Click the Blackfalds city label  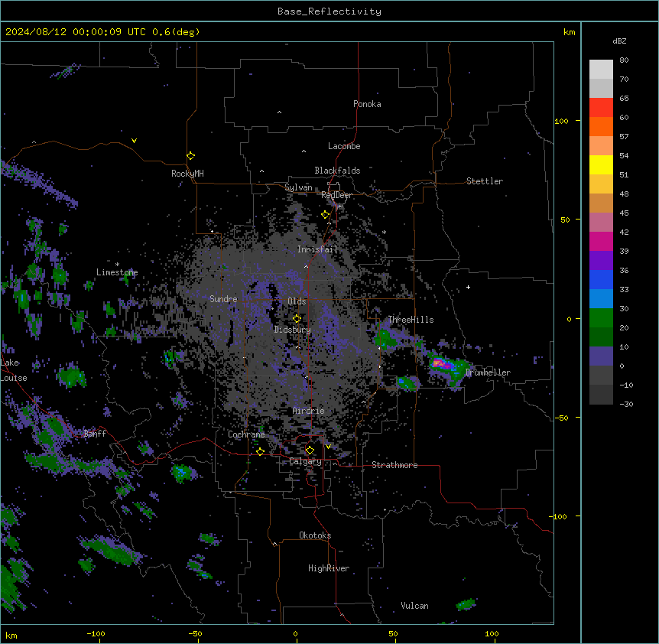coord(337,171)
